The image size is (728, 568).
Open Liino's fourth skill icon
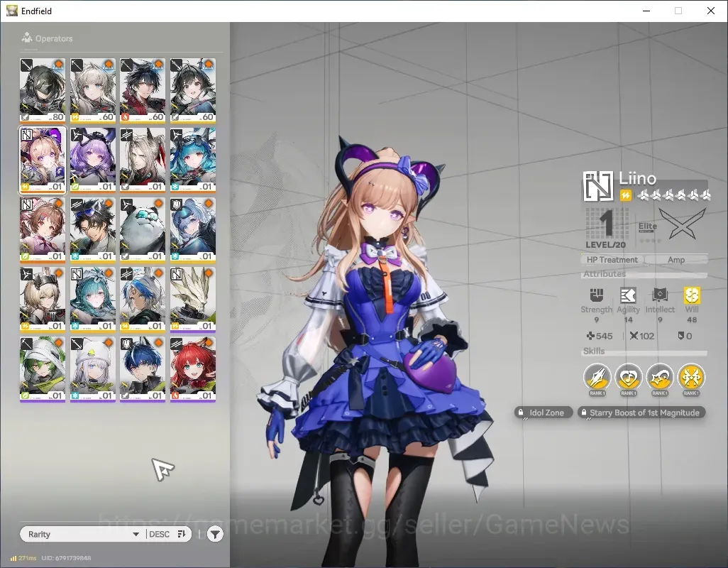691,377
